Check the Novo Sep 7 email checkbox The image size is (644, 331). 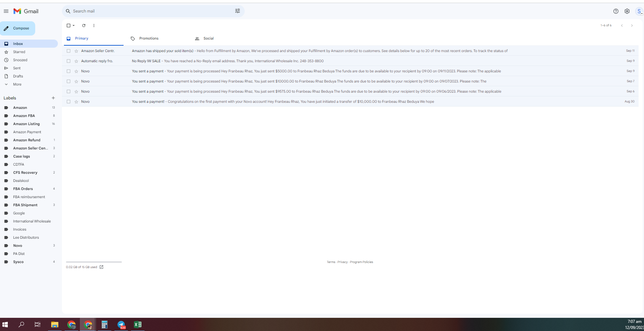pyautogui.click(x=68, y=81)
